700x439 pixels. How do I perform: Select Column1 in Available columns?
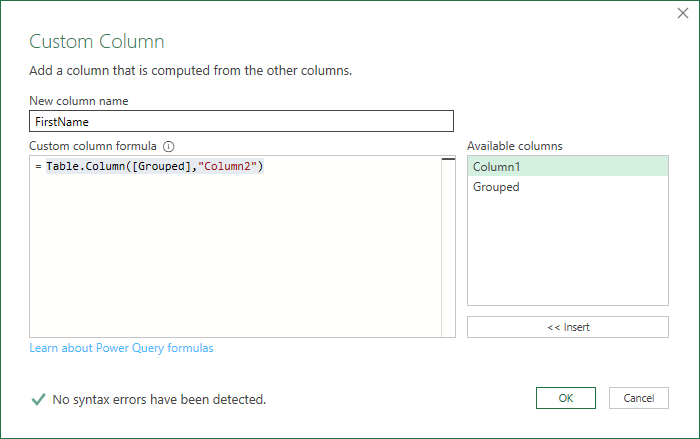coord(567,166)
